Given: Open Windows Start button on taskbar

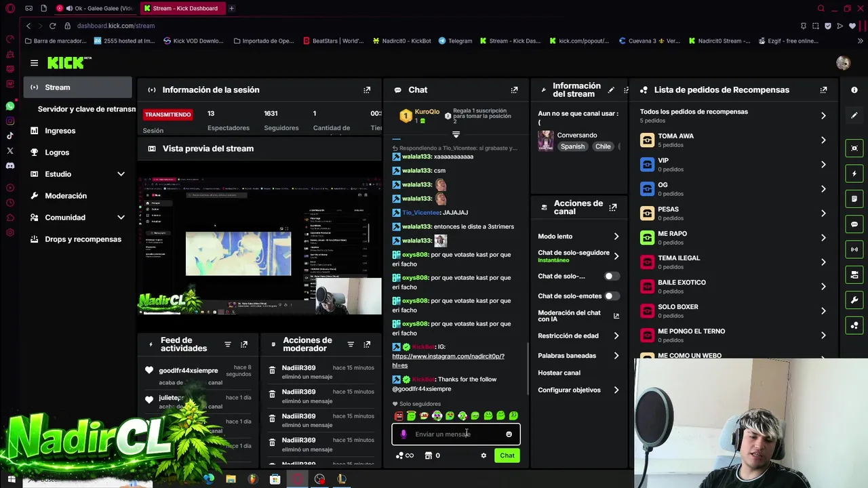Looking at the screenshot, I should (x=11, y=479).
